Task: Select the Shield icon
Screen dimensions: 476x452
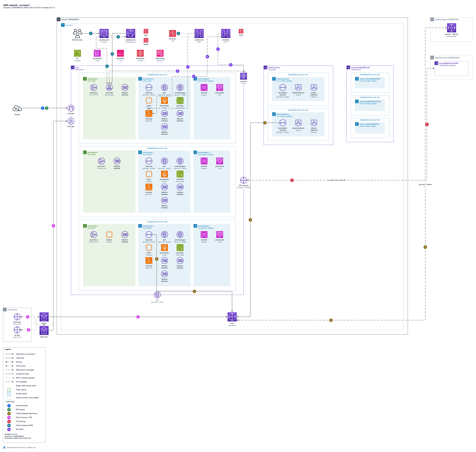Action: pyautogui.click(x=146, y=40)
